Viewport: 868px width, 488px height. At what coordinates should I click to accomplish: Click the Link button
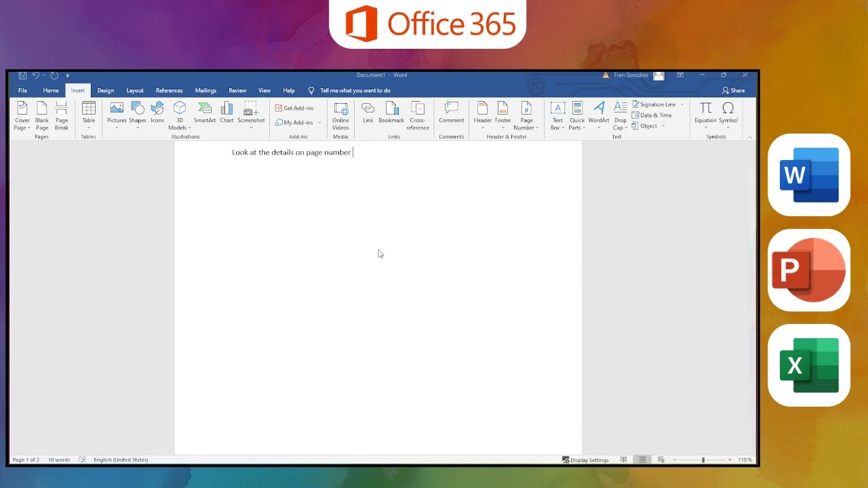click(368, 113)
